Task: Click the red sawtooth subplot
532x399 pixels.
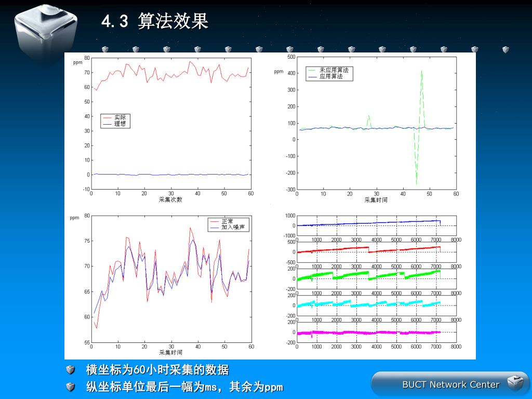Action: (x=369, y=250)
